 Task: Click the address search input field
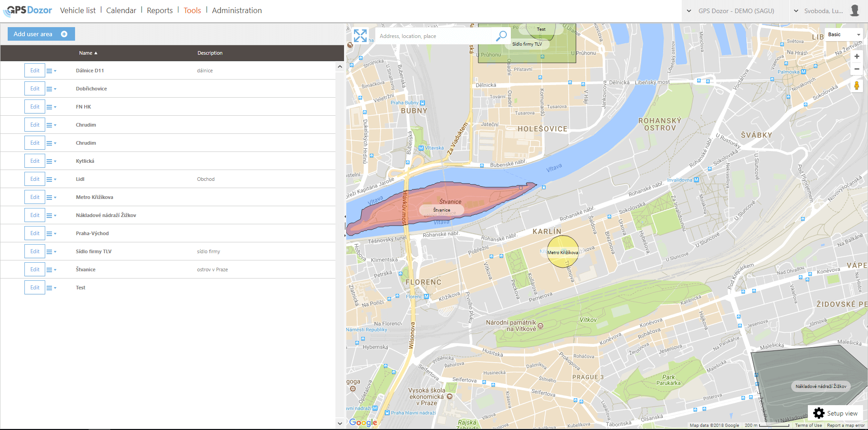coord(434,36)
